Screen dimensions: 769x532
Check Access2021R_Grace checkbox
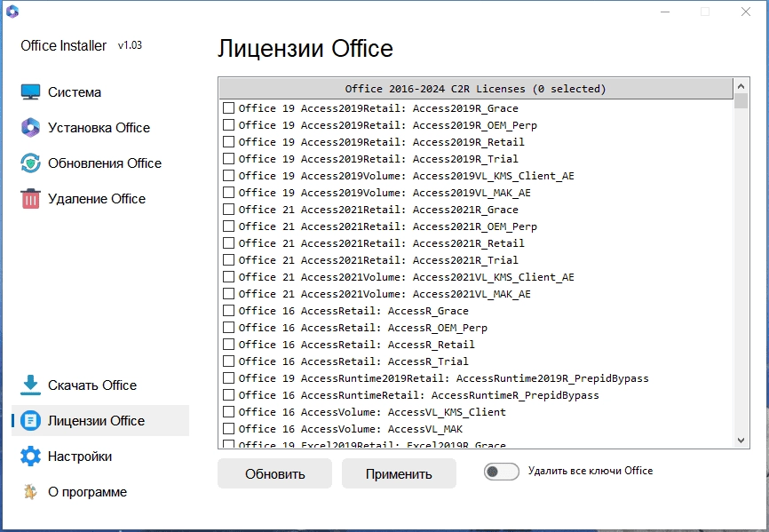click(228, 210)
